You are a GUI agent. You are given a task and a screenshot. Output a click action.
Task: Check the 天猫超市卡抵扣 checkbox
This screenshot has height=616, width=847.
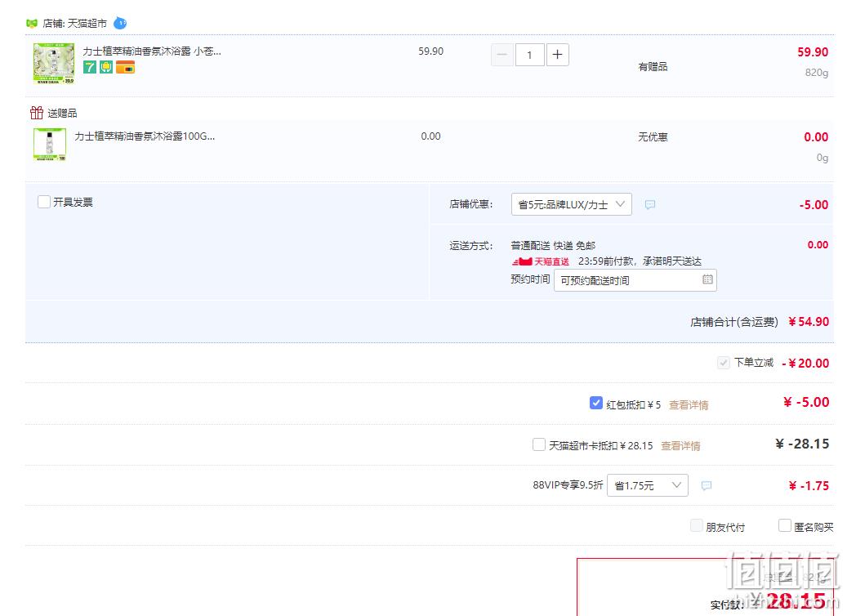click(538, 444)
